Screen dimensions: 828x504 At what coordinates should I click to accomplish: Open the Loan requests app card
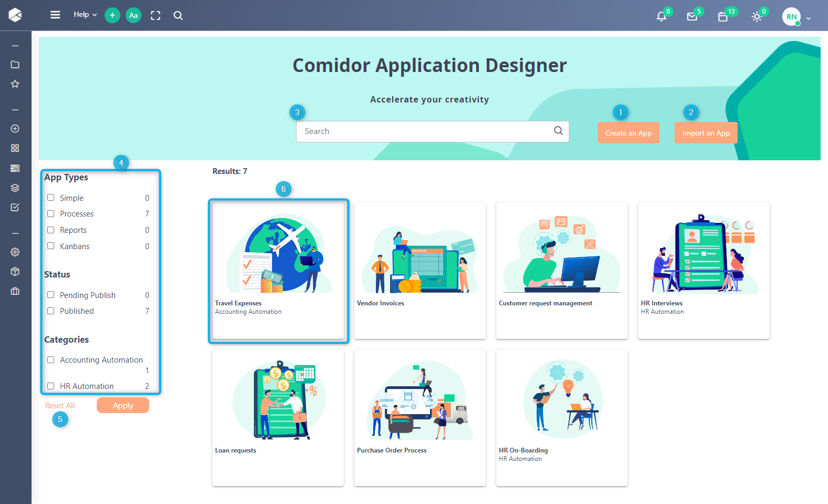point(278,418)
